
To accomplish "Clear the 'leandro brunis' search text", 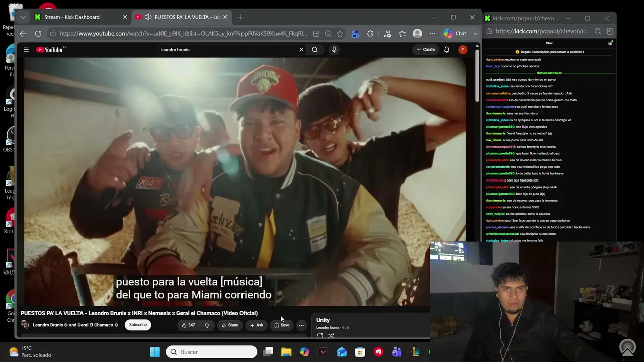I will [x=301, y=50].
